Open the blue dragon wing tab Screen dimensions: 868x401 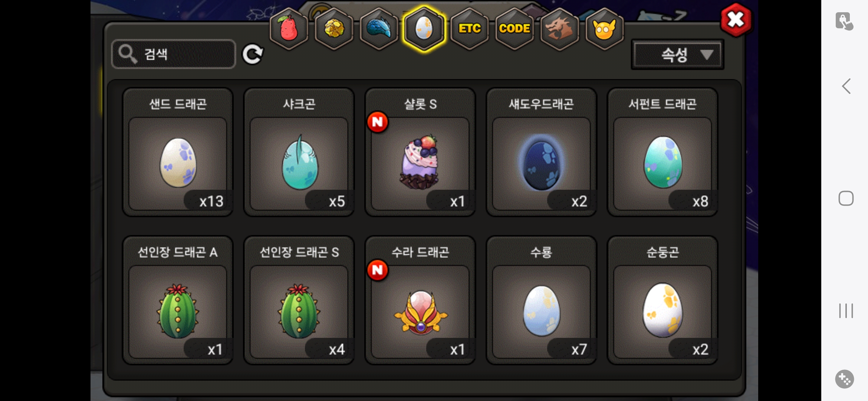click(379, 29)
